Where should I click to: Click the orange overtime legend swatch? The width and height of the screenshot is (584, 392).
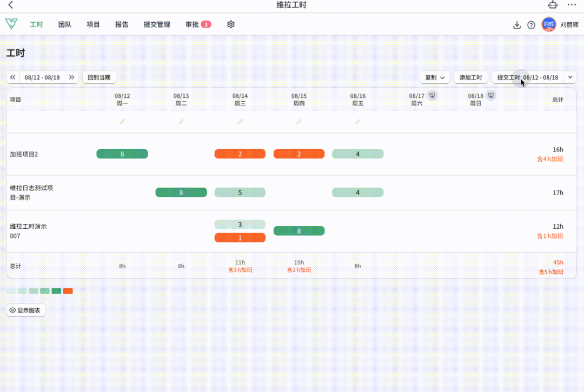(x=68, y=291)
